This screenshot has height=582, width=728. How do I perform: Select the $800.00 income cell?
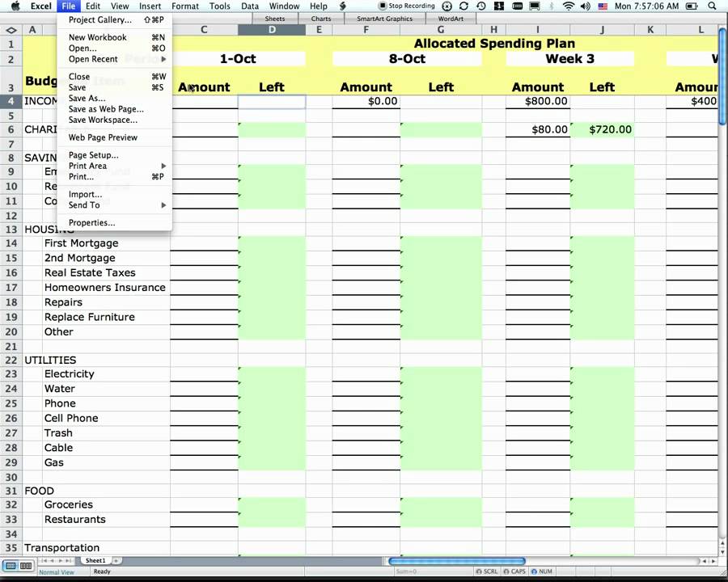[538, 101]
